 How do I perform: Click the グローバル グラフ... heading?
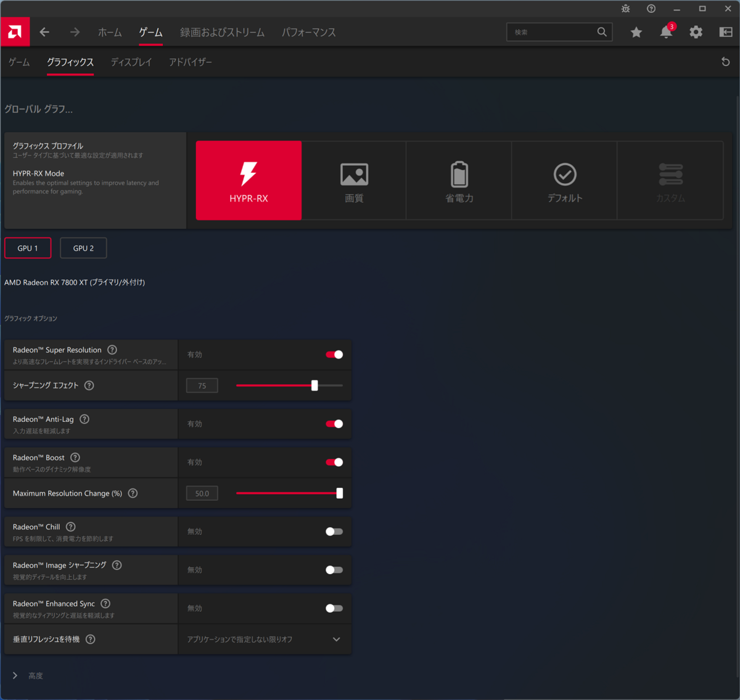38,109
